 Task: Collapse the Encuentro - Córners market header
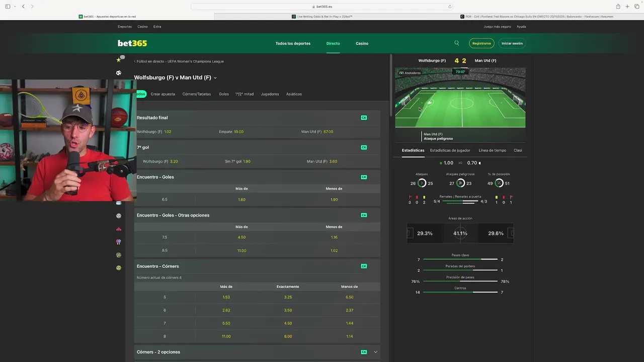point(257,266)
